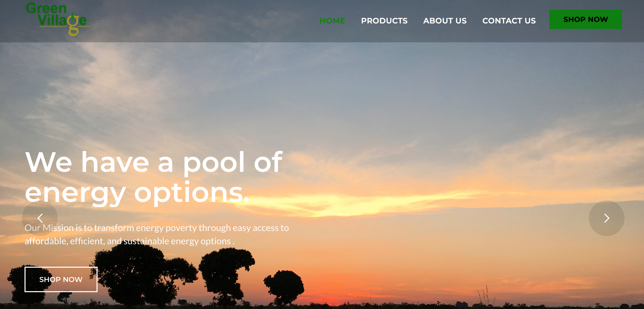The width and height of the screenshot is (644, 309).
Task: Click the yellow 'g' in the logo
Action: point(74,25)
